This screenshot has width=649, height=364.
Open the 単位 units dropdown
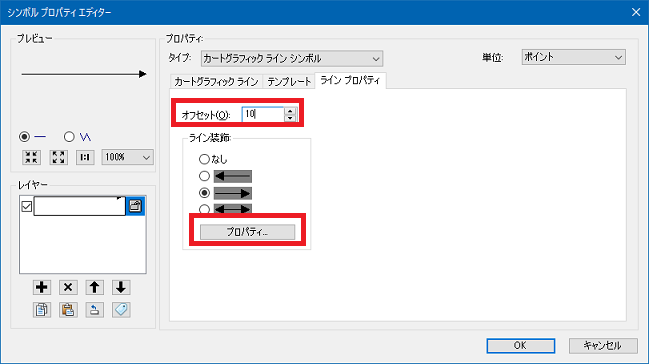coord(574,57)
